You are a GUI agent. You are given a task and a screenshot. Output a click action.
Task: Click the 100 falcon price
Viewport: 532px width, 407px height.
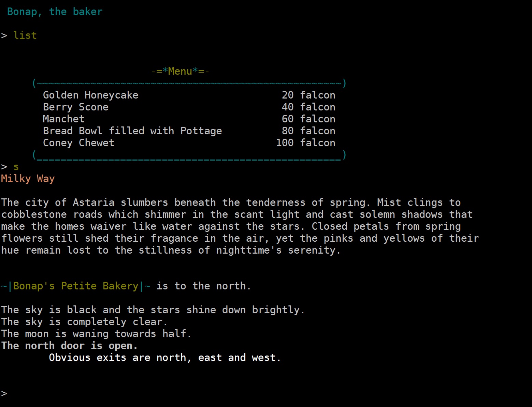(x=306, y=143)
